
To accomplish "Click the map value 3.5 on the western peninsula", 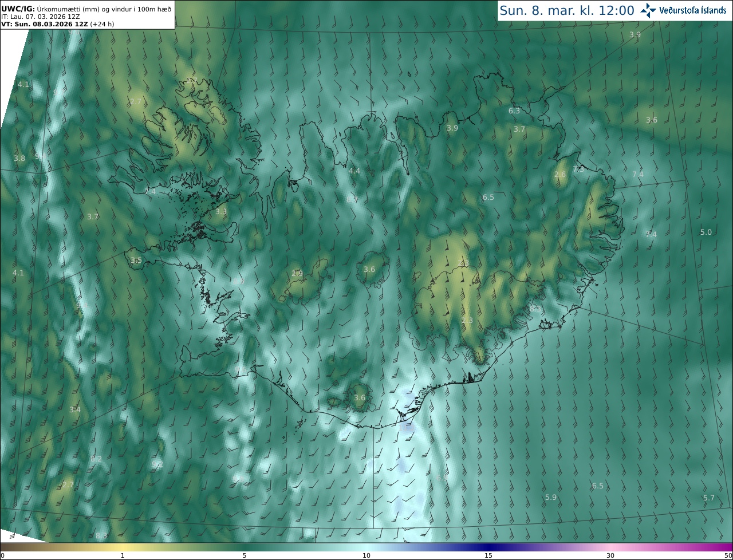I will point(136,260).
